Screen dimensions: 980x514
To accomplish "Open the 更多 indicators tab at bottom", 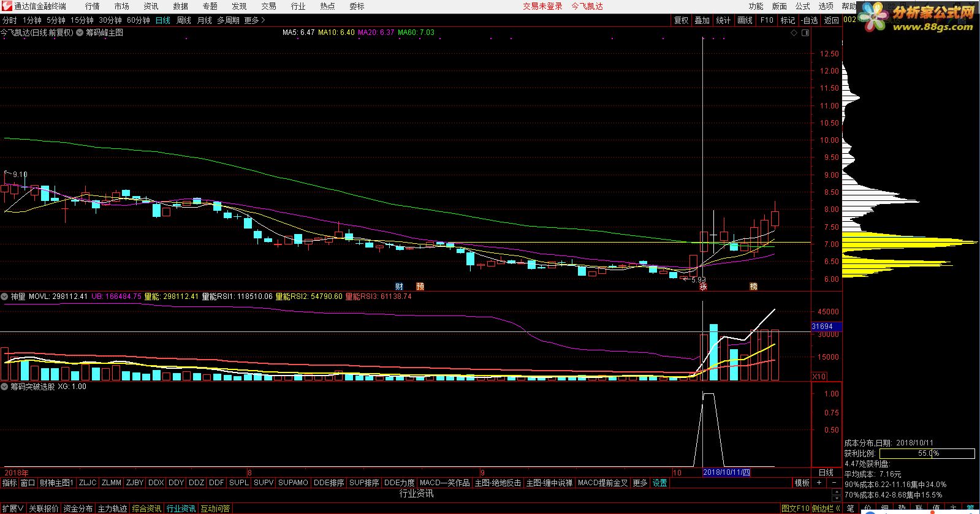I will pos(640,483).
